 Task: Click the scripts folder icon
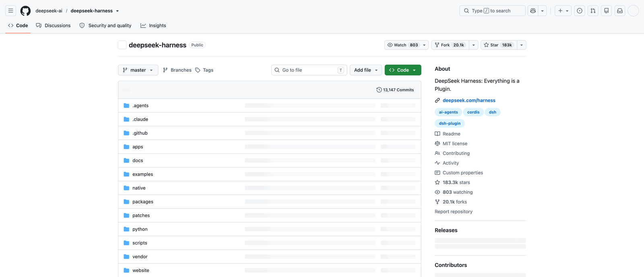[x=126, y=243]
